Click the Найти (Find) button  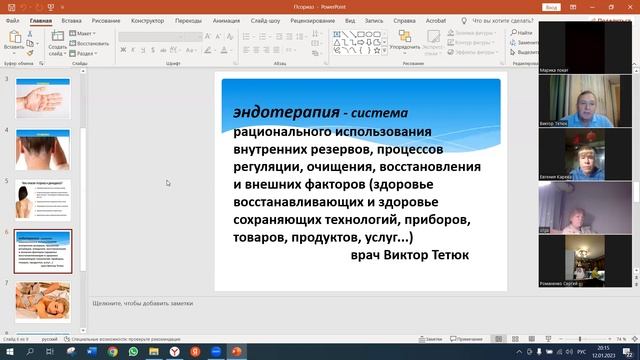tap(521, 32)
